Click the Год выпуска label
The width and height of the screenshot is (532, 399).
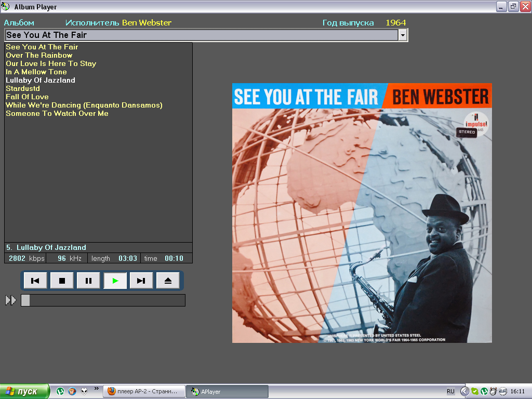(x=348, y=23)
